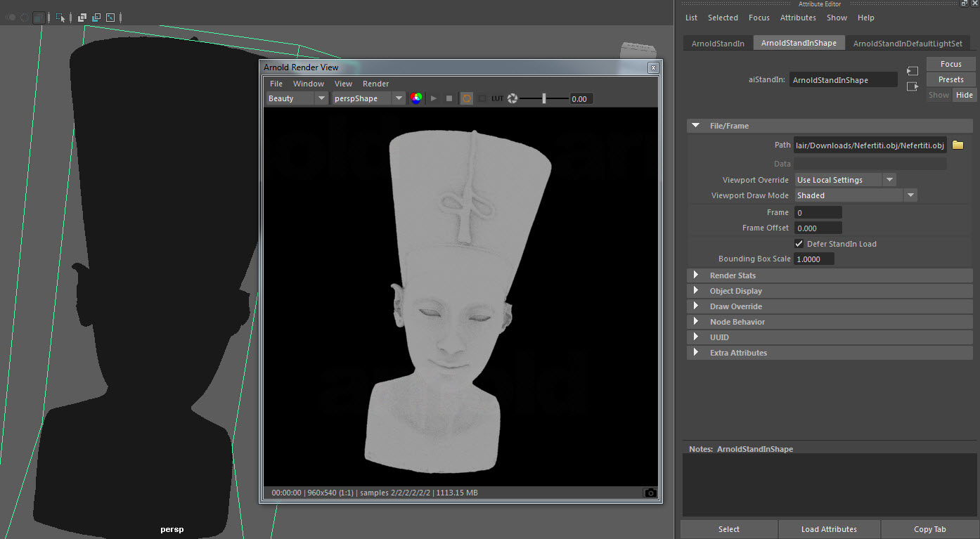This screenshot has width=980, height=539.
Task: Click the orange refresh render icon
Action: pyautogui.click(x=466, y=98)
